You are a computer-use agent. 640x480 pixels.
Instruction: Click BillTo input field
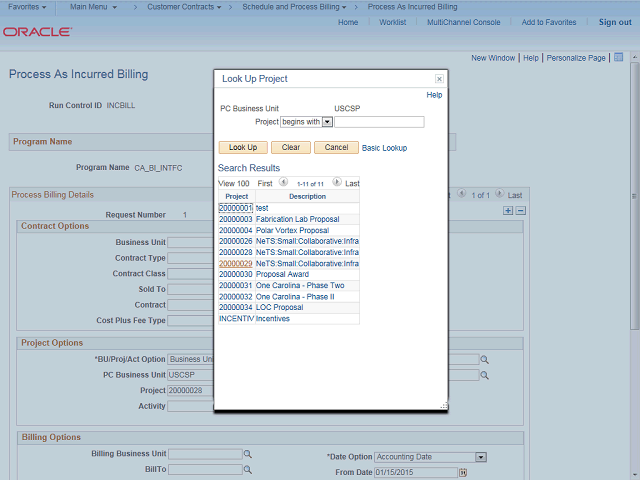(205, 470)
